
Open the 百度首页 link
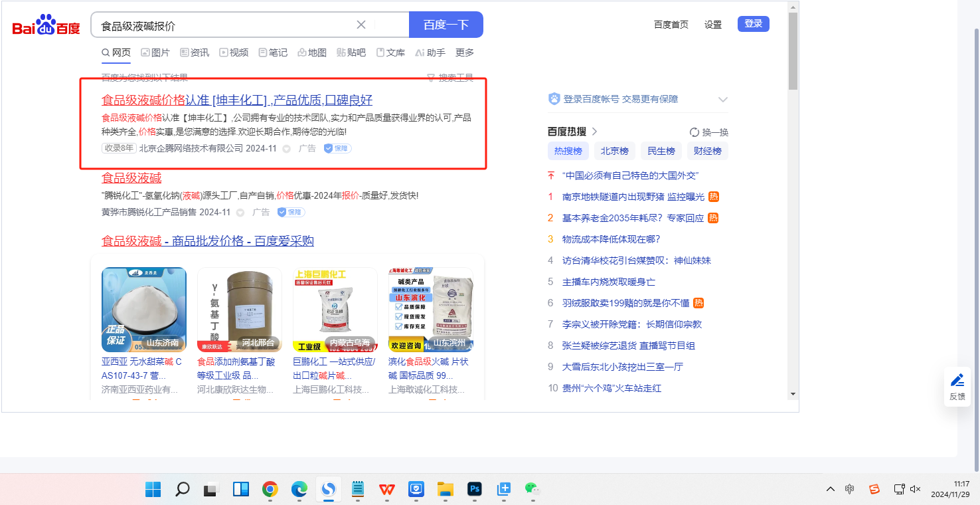tap(671, 25)
